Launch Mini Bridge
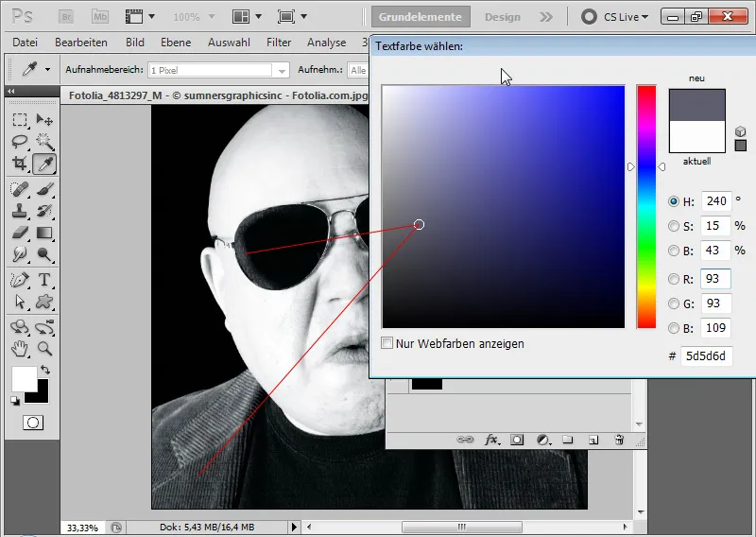756x537 pixels. tap(100, 17)
